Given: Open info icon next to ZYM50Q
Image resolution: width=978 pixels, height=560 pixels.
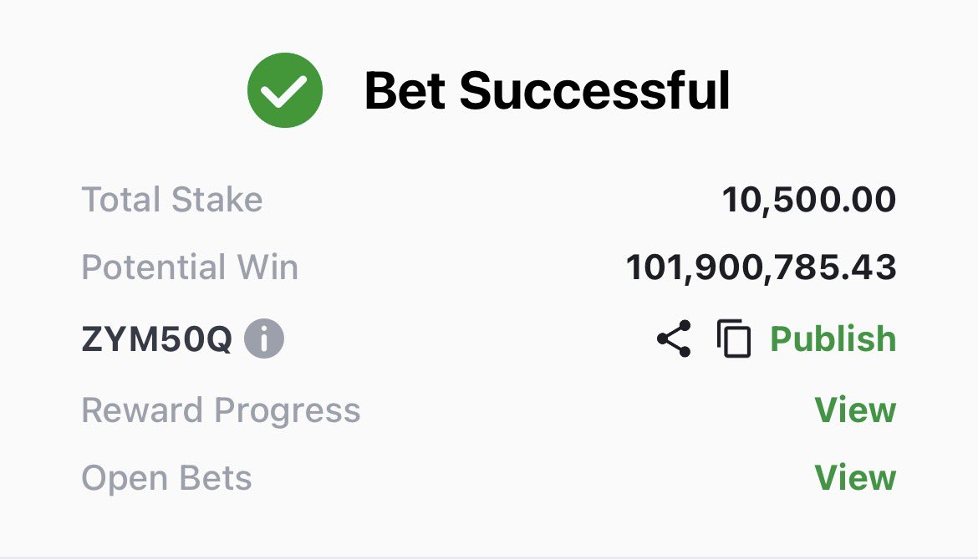Looking at the screenshot, I should click(264, 339).
